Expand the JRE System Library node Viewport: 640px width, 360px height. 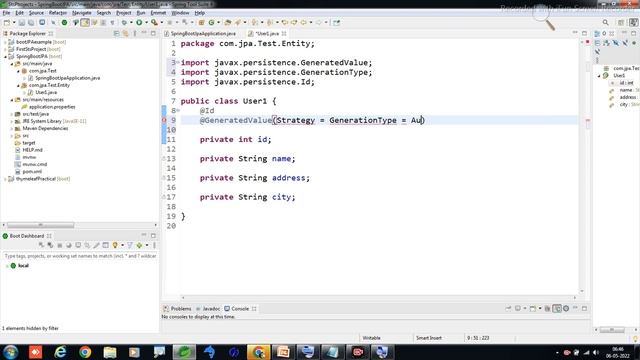(x=12, y=121)
